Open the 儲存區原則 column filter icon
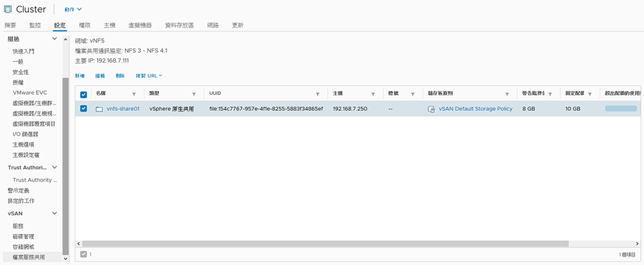The height and width of the screenshot is (265, 644). pyautogui.click(x=507, y=94)
